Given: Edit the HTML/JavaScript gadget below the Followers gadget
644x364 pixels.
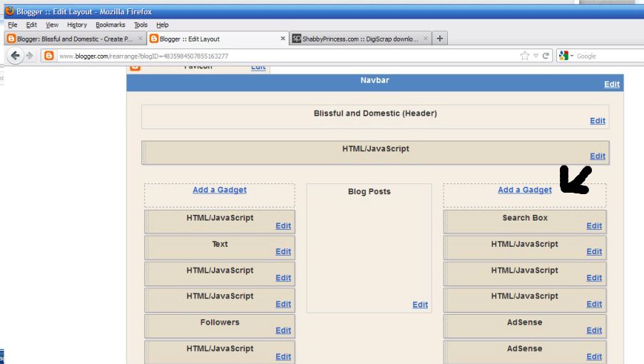Looking at the screenshot, I should tap(283, 357).
